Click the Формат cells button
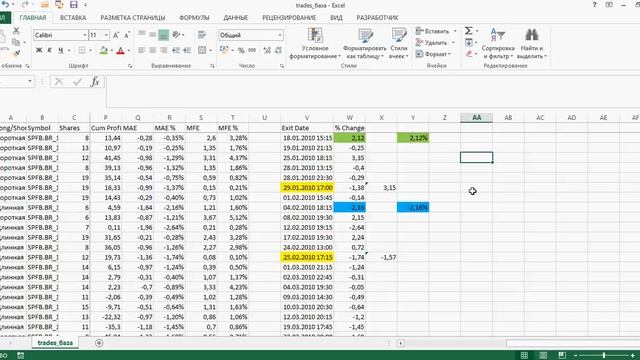Image resolution: width=640 pixels, height=360 pixels. click(433, 54)
